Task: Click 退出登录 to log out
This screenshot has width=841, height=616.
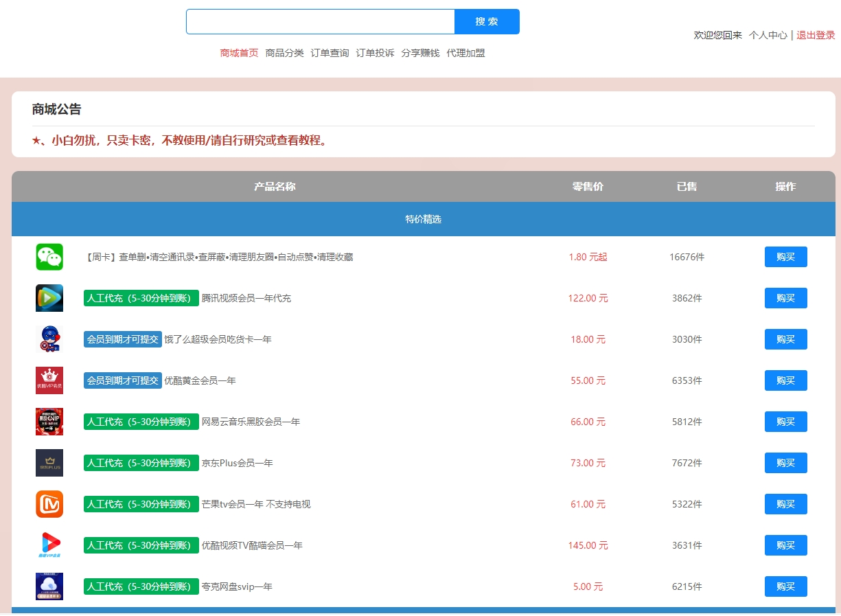Action: [816, 35]
